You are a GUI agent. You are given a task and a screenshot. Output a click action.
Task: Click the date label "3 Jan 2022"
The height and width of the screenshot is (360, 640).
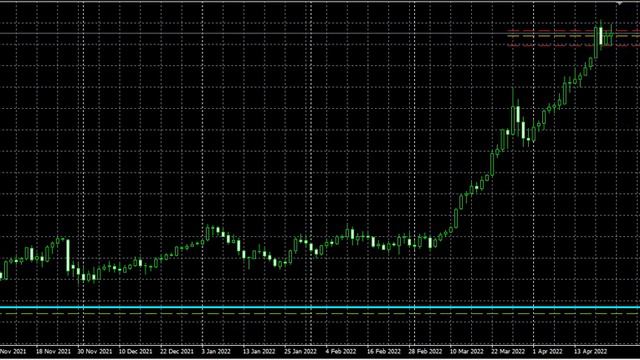coord(216,351)
